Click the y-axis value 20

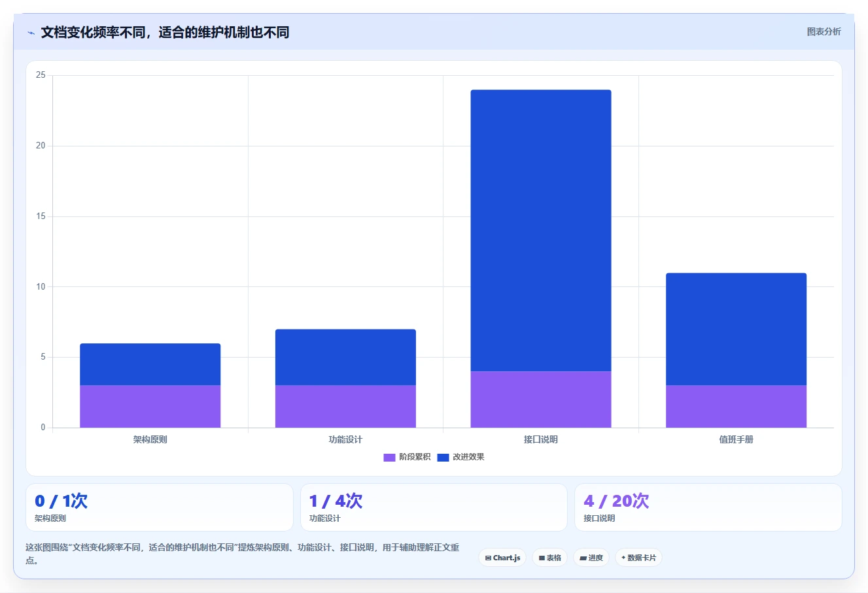41,146
